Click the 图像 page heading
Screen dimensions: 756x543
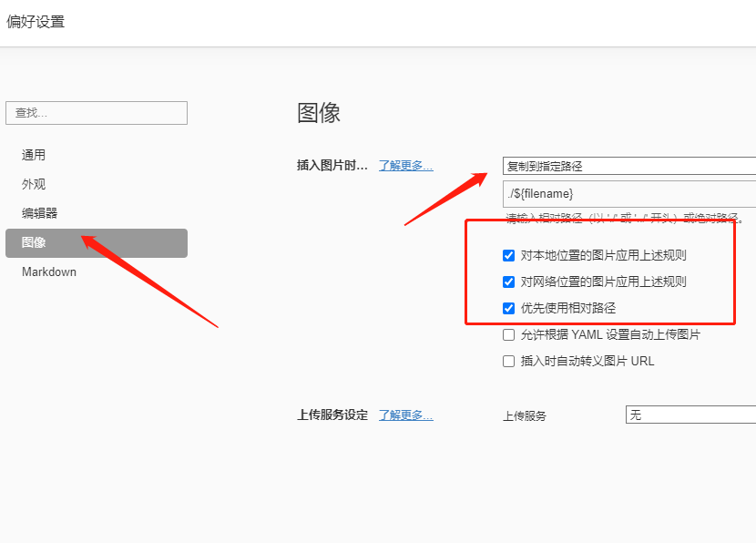tap(319, 113)
